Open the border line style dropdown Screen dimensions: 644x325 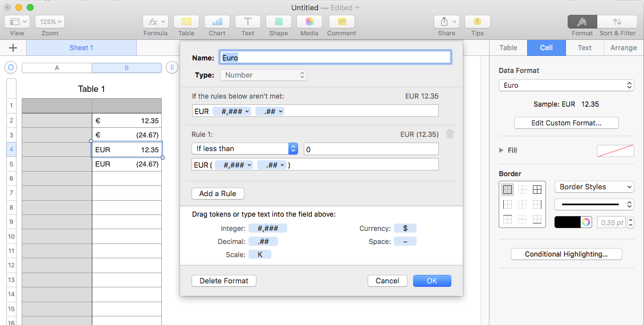point(594,204)
